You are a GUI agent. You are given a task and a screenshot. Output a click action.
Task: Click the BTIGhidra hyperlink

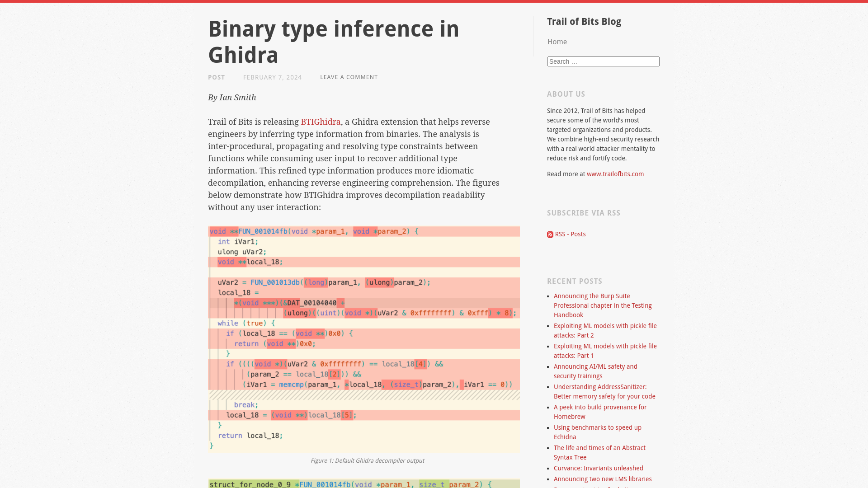[x=320, y=122]
